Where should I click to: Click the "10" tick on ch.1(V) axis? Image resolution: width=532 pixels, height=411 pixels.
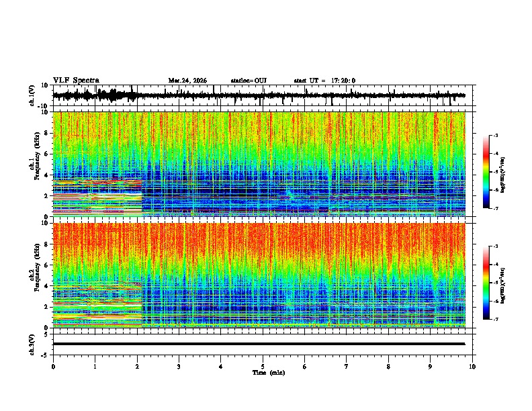pos(45,85)
